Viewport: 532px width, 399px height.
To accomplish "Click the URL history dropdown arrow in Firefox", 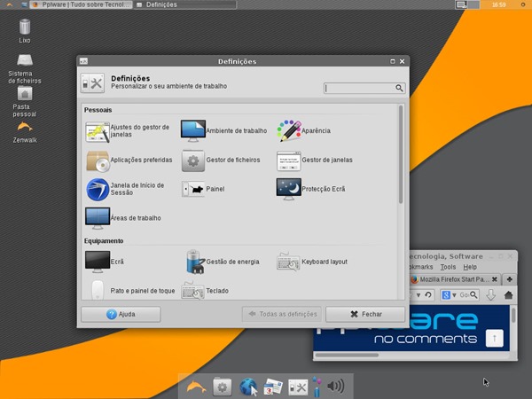I will [419, 295].
